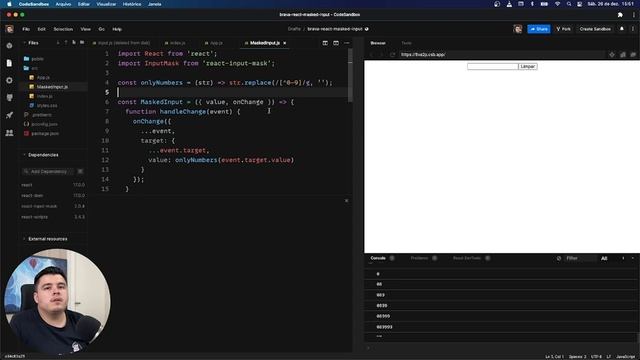Clear console icon next to Filter
Screen dimensions: 640x360
(x=559, y=258)
